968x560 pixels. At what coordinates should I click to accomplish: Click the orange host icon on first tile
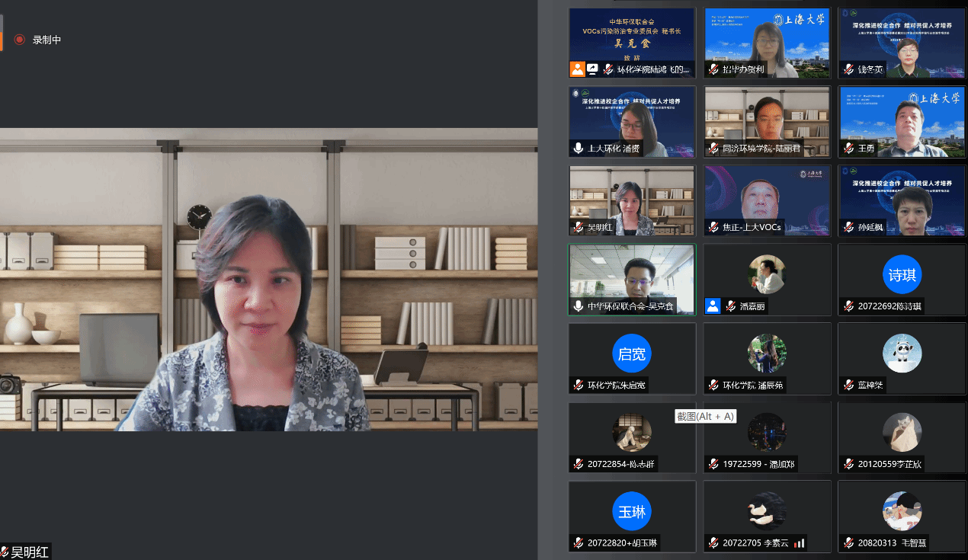(577, 69)
